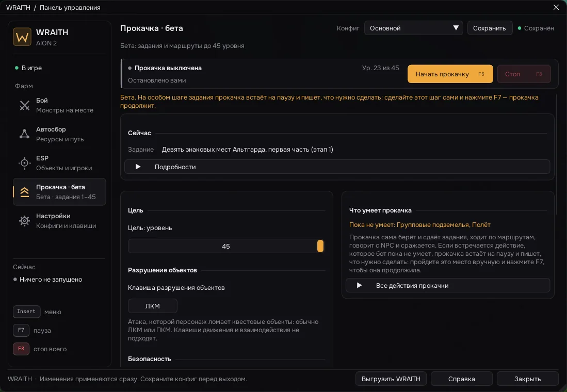The image size is (567, 392).
Task: Open the Конфиг Основной dropdown
Action: [x=413, y=28]
